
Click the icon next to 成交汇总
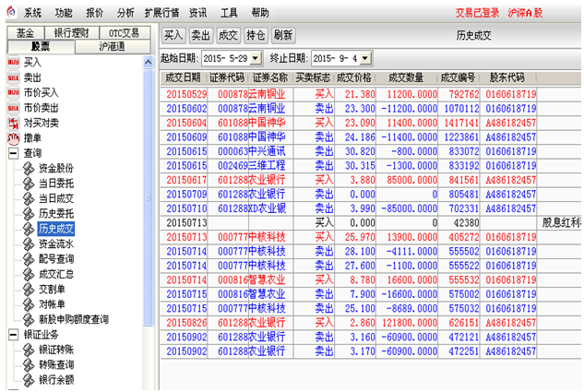point(29,274)
